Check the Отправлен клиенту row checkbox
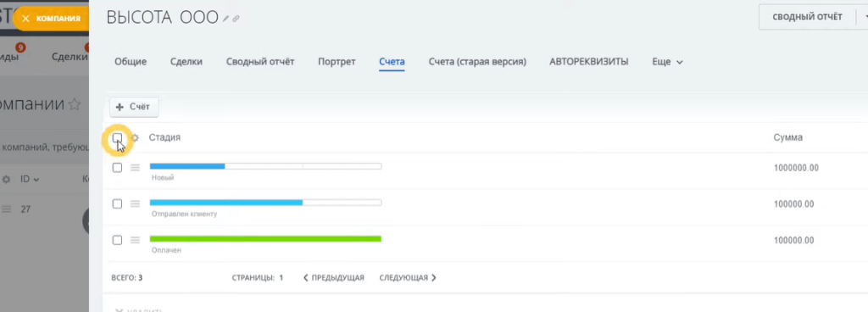Image resolution: width=868 pixels, height=312 pixels. [117, 204]
